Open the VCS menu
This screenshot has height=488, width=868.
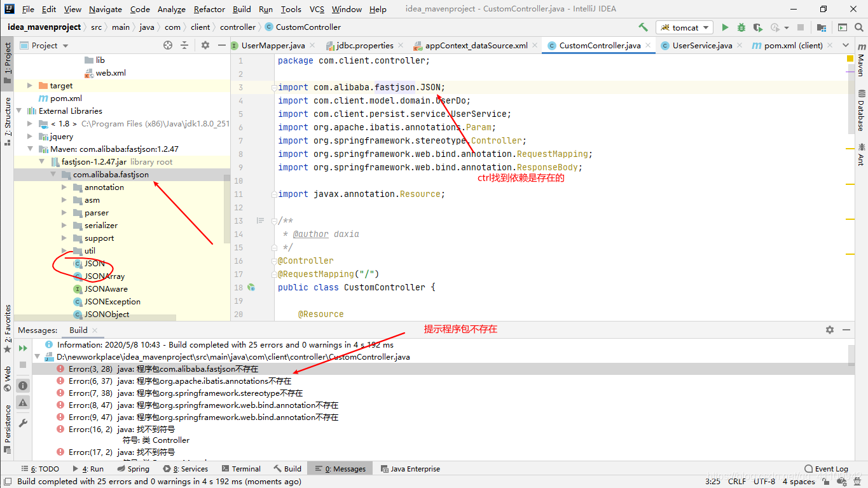coord(317,9)
